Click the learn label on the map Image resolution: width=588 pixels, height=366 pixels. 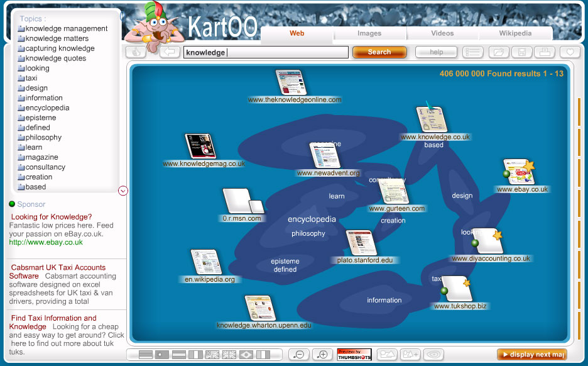[x=337, y=196]
